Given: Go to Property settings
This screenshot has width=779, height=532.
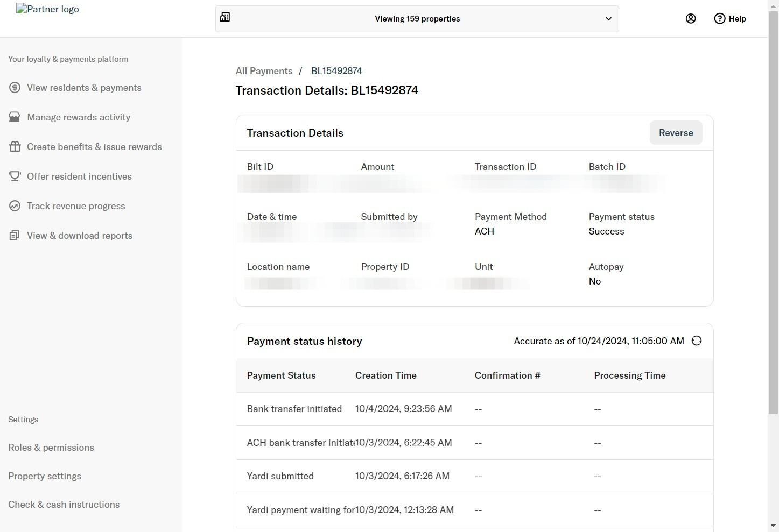Looking at the screenshot, I should (45, 476).
